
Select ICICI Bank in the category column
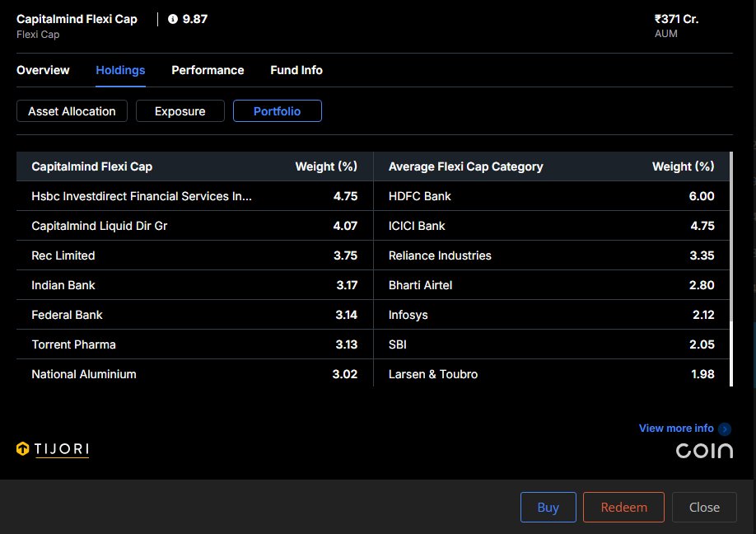tap(417, 226)
